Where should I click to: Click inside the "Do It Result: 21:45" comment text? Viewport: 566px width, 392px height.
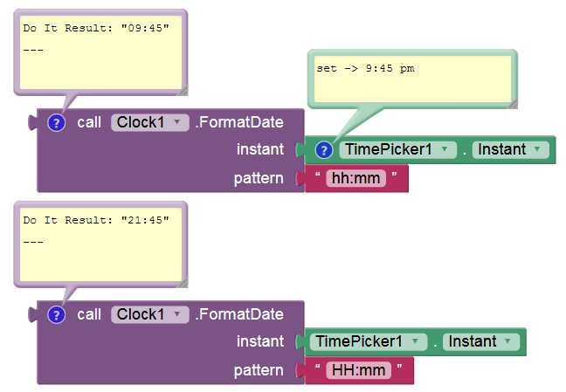(96, 244)
